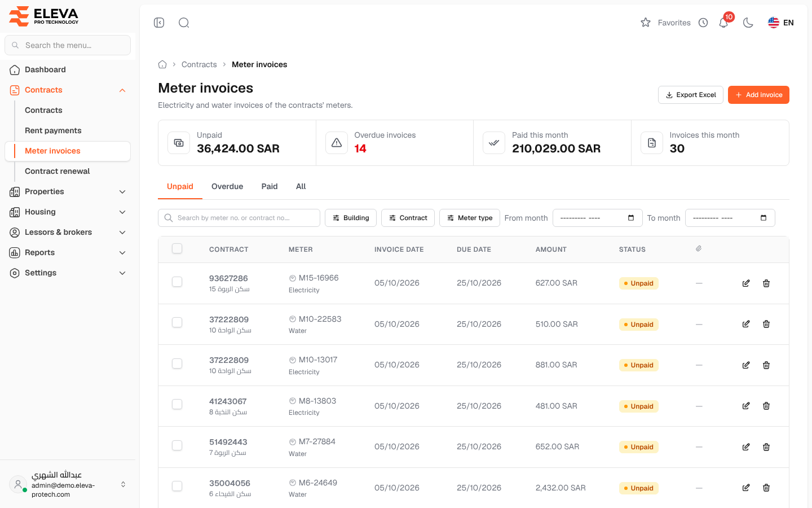
Task: Delete invoice for meter M6-24649
Action: coord(766,488)
